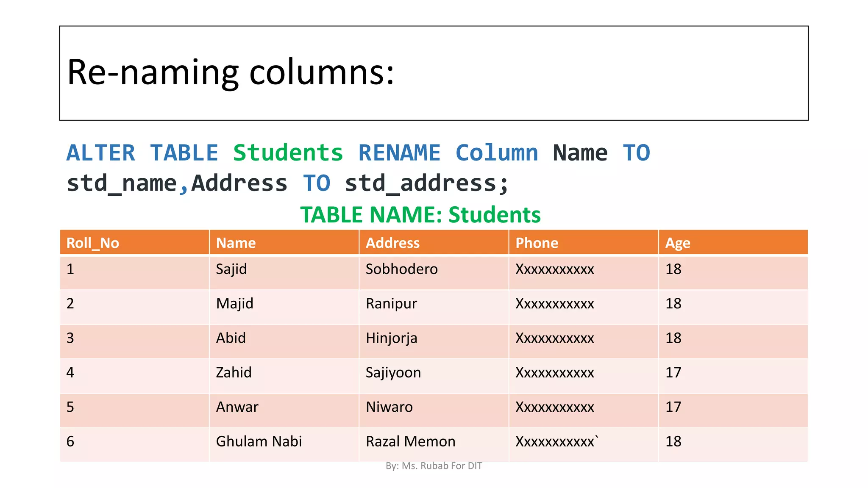868x488 pixels.
Task: Click the 'TABLE NAME: Students' heading
Action: pos(420,214)
